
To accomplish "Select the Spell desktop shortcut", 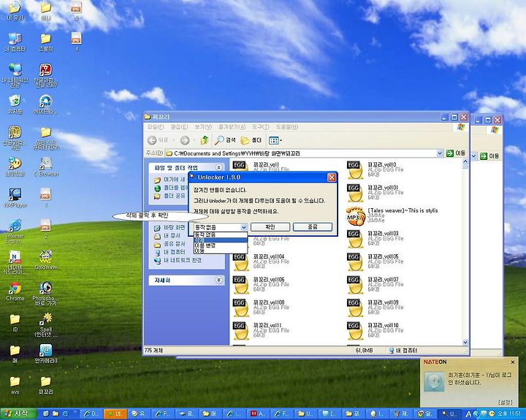I will pos(45,325).
